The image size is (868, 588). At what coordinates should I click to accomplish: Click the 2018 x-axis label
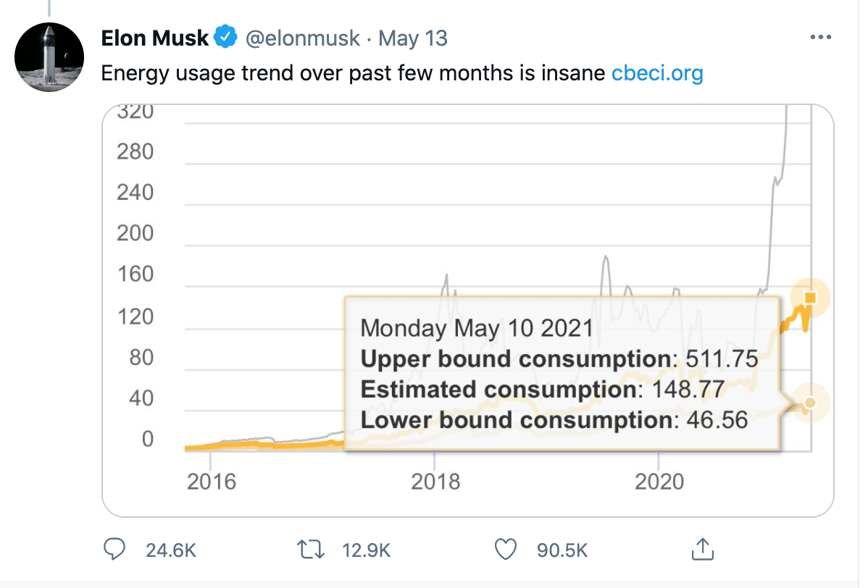(x=435, y=482)
